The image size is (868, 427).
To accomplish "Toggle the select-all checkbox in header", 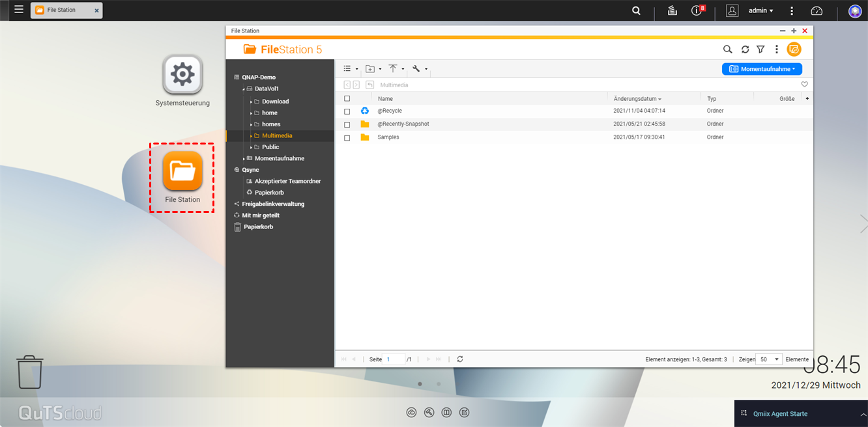I will (x=347, y=99).
